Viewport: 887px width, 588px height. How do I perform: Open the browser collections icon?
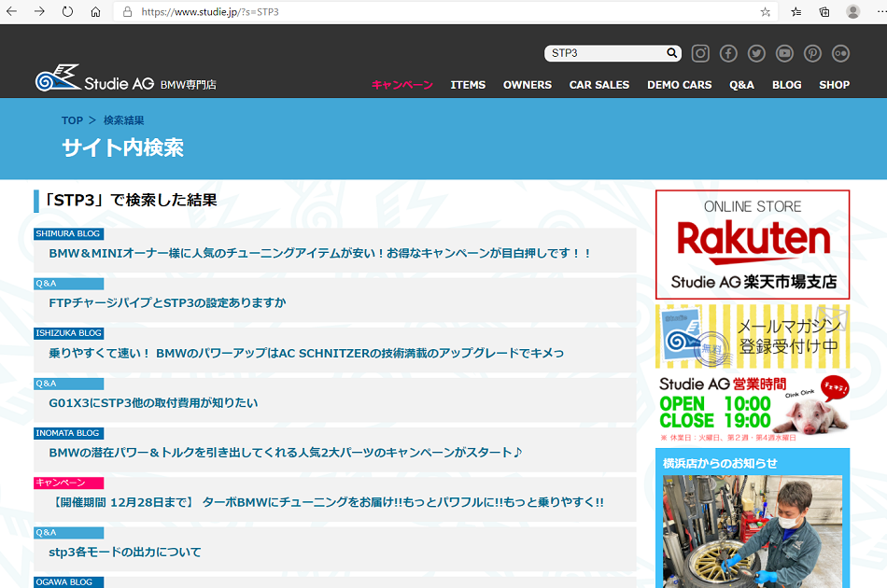tap(824, 11)
